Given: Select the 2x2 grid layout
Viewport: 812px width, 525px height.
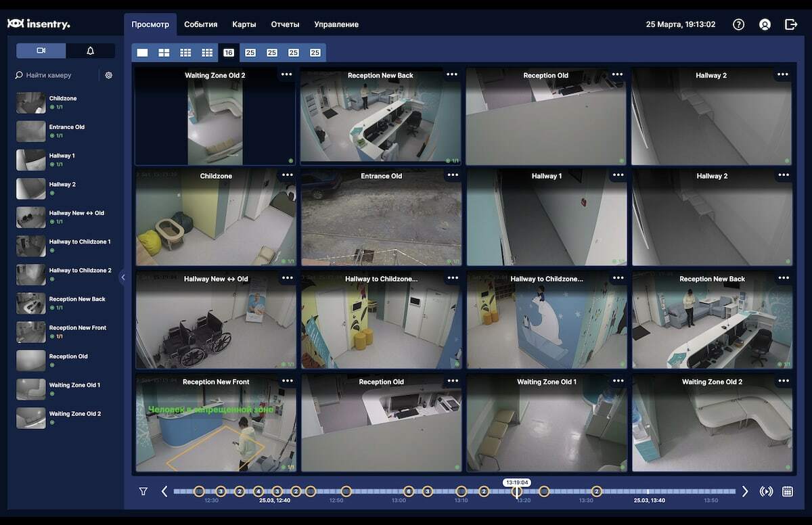Looking at the screenshot, I should point(162,52).
